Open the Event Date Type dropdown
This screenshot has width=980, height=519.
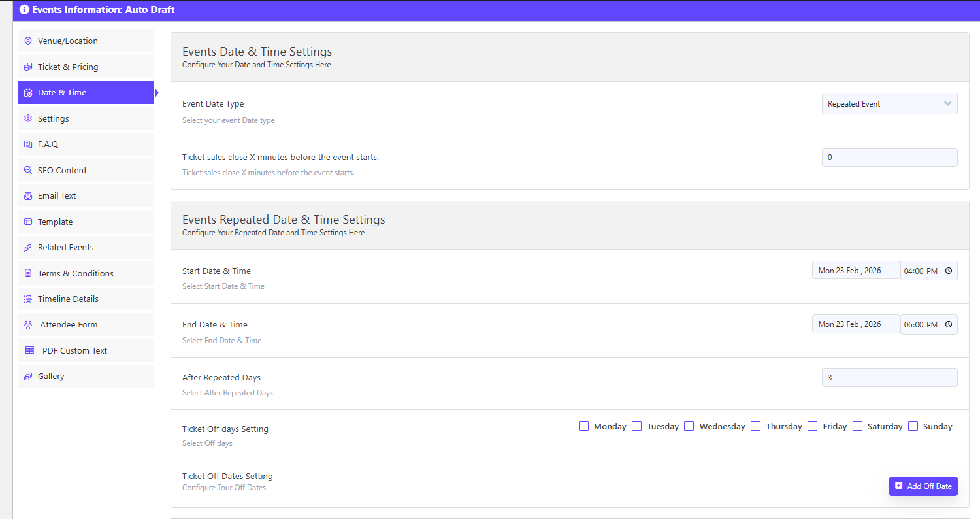pos(889,104)
